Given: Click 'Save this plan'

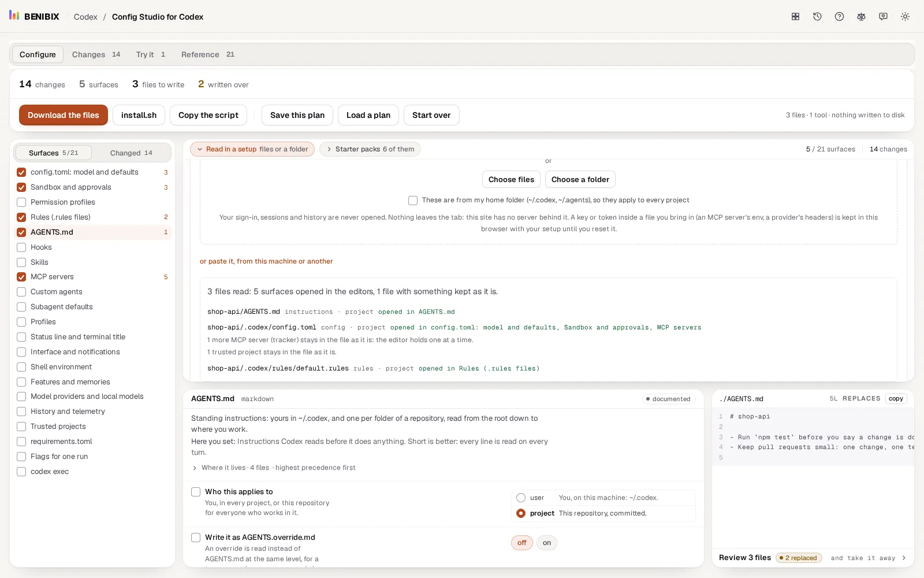Looking at the screenshot, I should 297,115.
